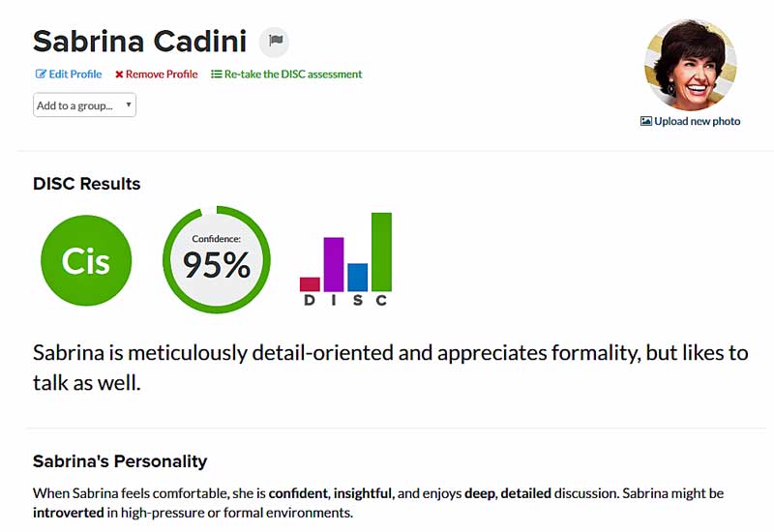Click the blue S bar in the DISC chart

tap(357, 278)
